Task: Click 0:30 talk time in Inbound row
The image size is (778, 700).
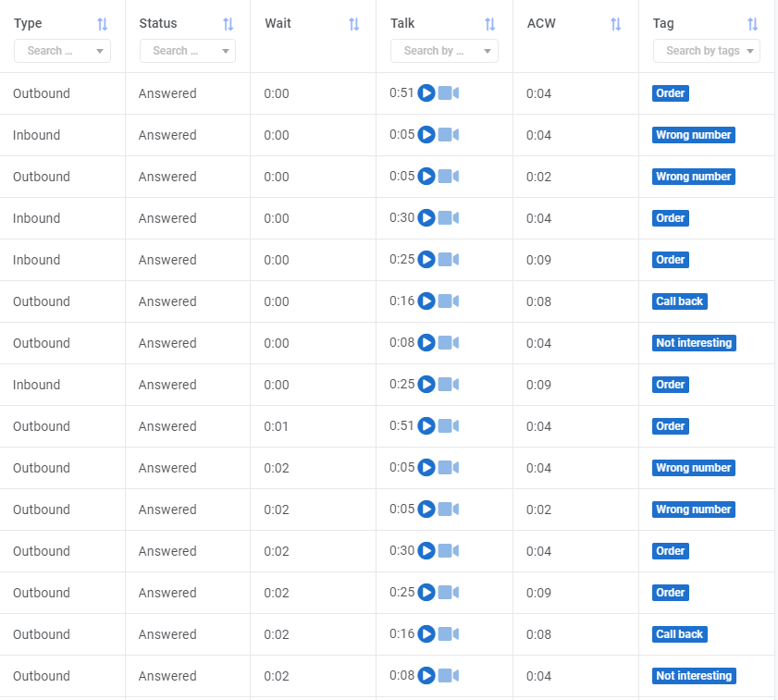Action: tap(401, 218)
